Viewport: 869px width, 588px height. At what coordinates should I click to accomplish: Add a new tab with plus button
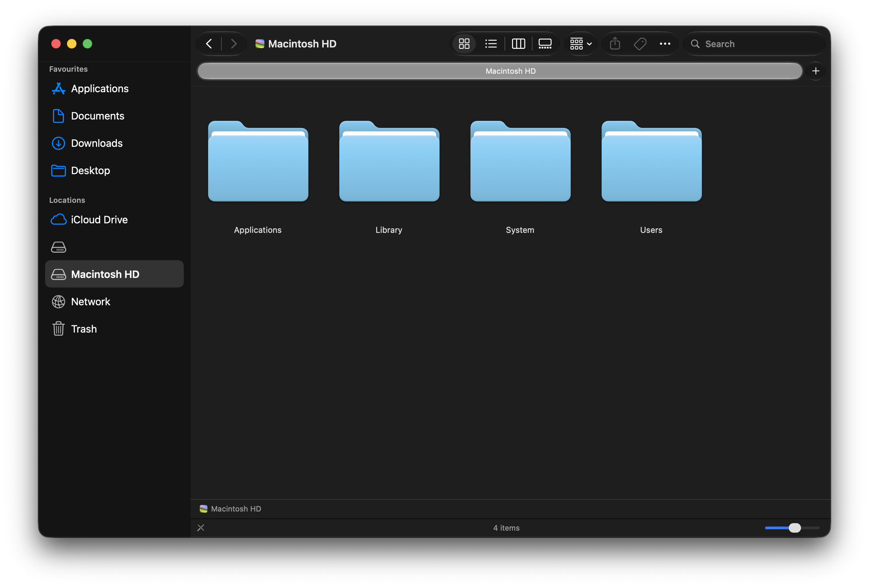point(815,71)
